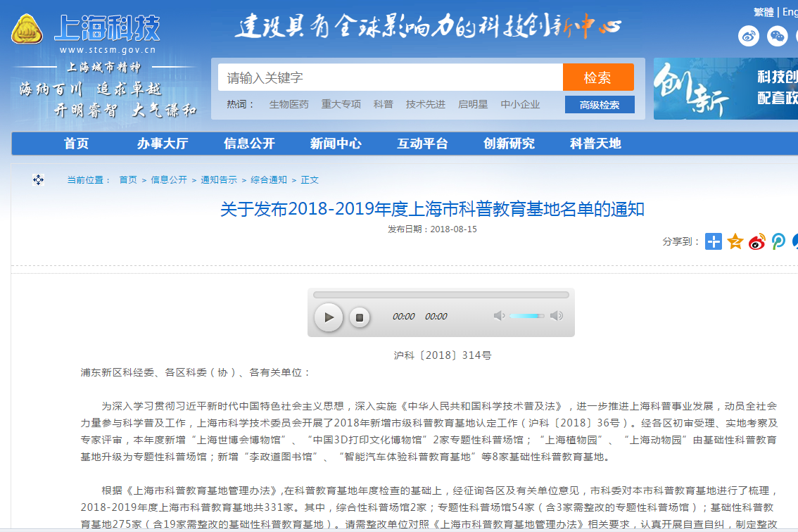The height and width of the screenshot is (532, 798).
Task: Click the 生物医药 hot keyword link
Action: pyautogui.click(x=289, y=104)
